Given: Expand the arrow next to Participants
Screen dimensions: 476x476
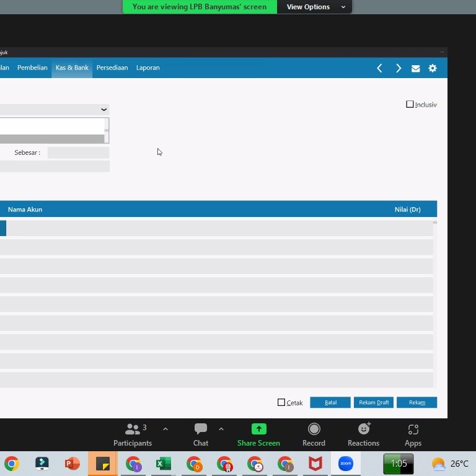Looking at the screenshot, I should [x=165, y=429].
